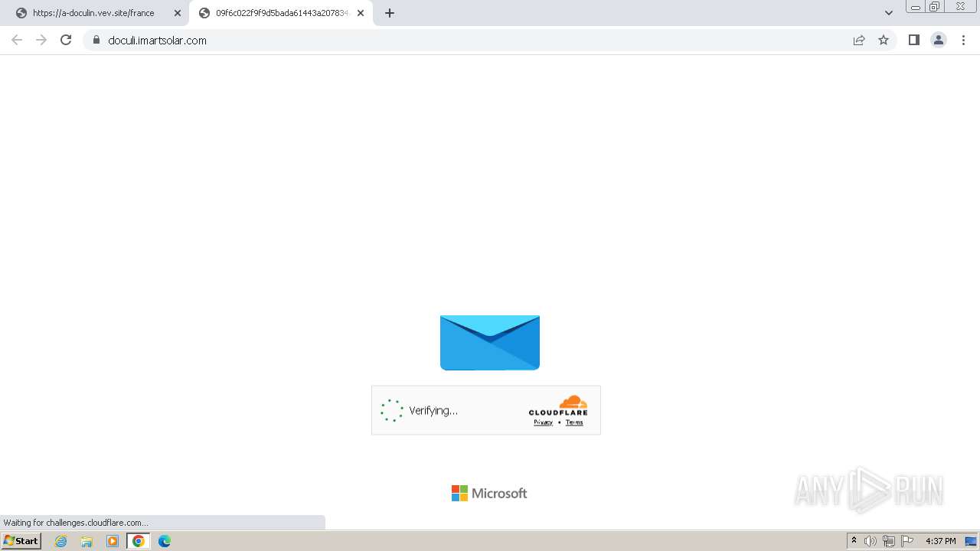Show hidden system tray icons

pyautogui.click(x=854, y=541)
